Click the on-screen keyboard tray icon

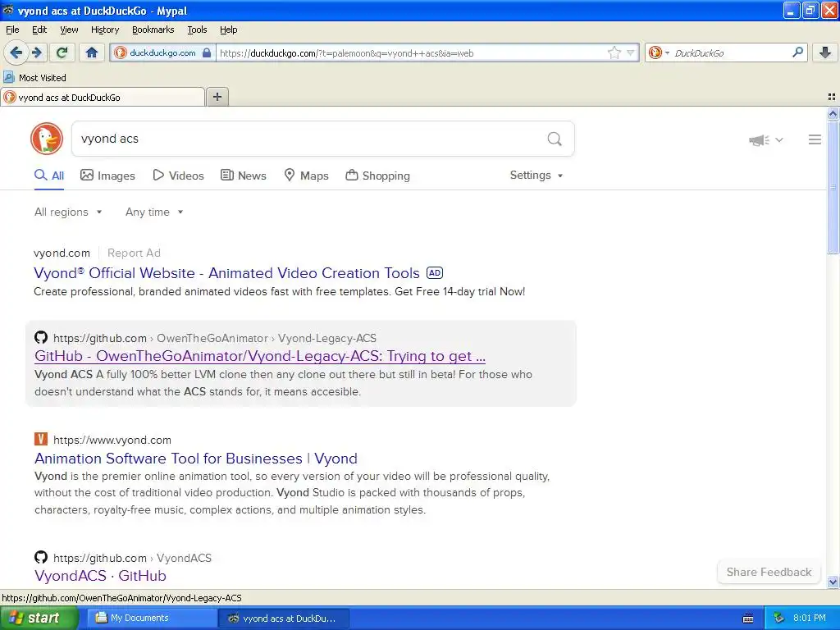748,619
